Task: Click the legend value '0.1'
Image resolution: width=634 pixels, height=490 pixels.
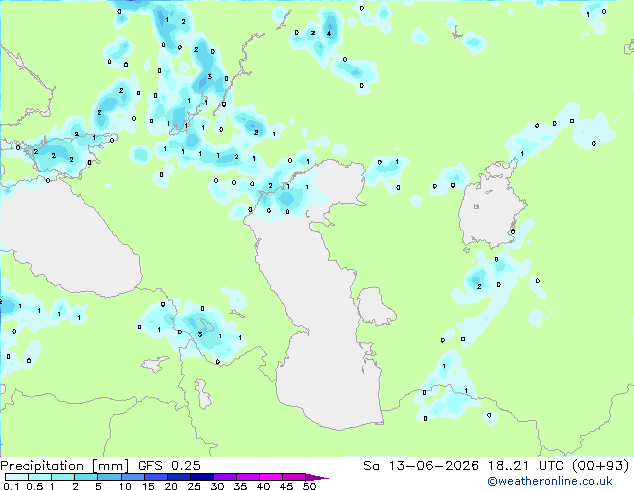Action: pos(11,486)
